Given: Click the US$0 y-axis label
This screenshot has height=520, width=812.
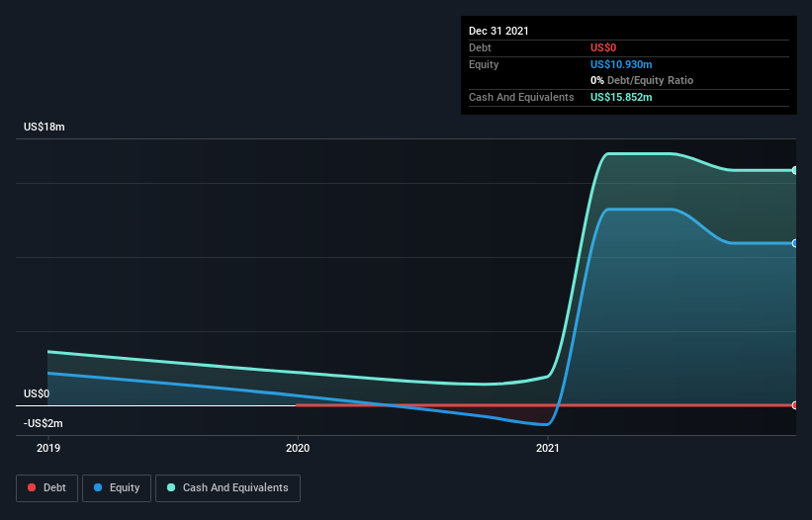Looking at the screenshot, I should (x=37, y=393).
